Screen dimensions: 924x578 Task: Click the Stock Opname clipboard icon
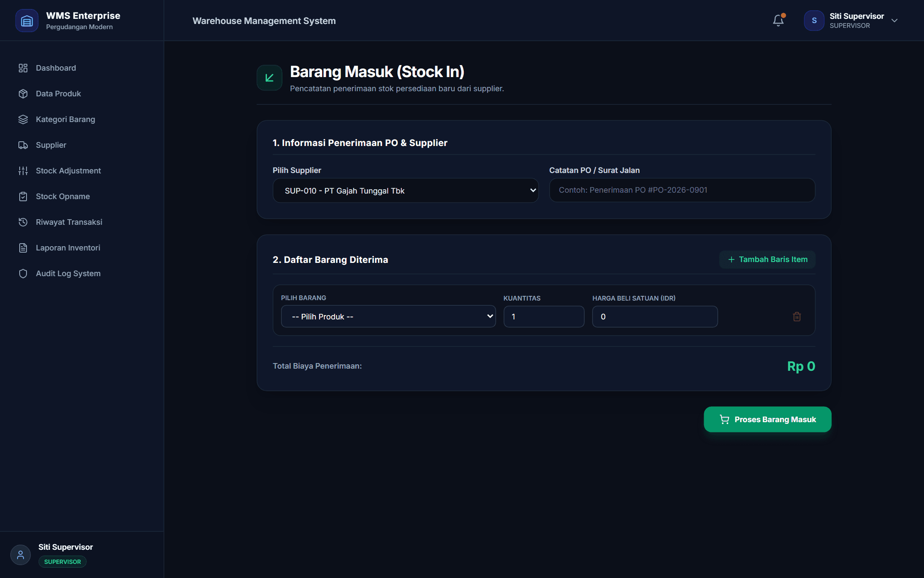[x=23, y=197]
